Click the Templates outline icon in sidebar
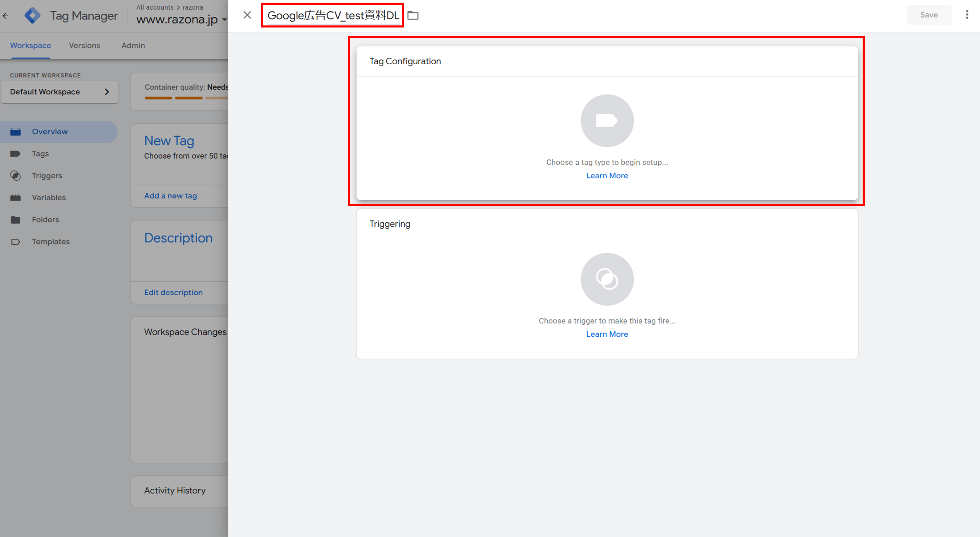The height and width of the screenshot is (537, 980). pyautogui.click(x=16, y=242)
